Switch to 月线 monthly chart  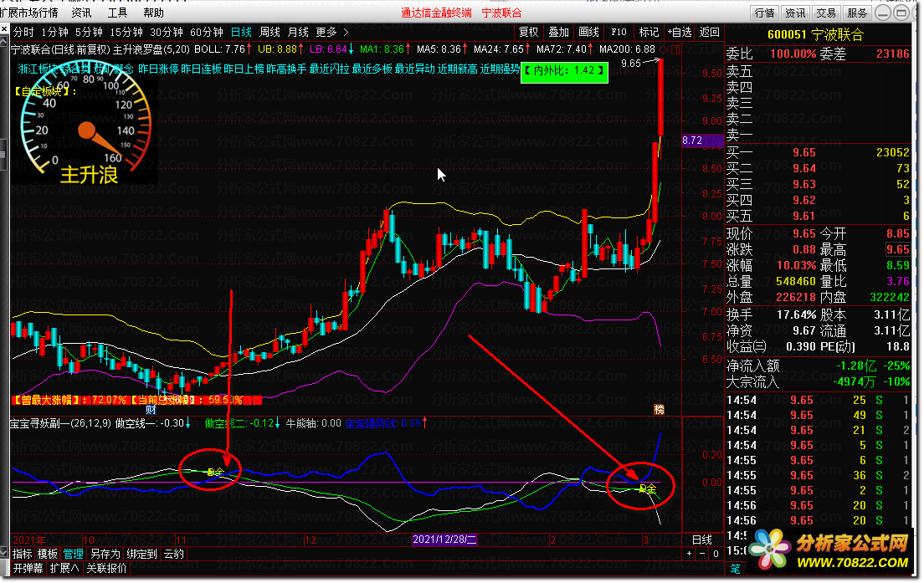pos(298,32)
